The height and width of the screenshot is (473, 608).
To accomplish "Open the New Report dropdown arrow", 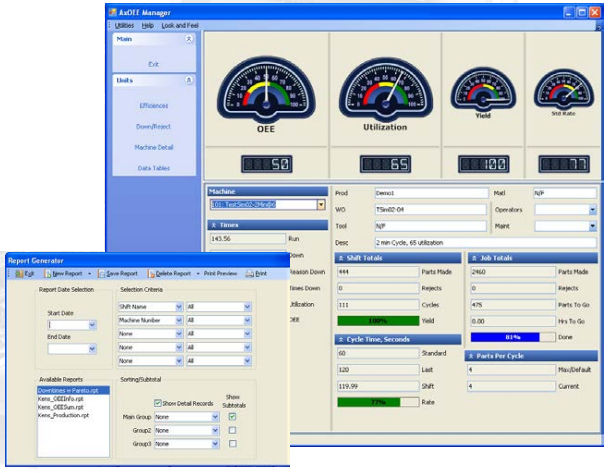I will point(90,274).
